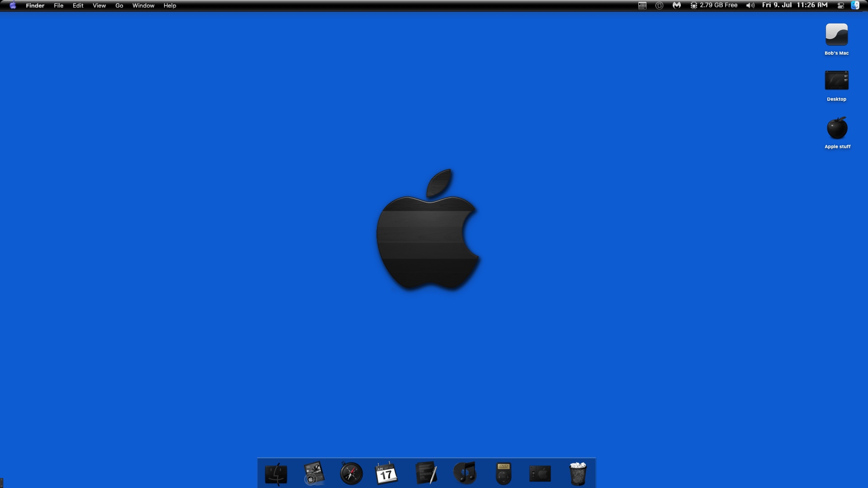The height and width of the screenshot is (488, 868).
Task: Open iTunes music note dock icon
Action: coord(465,473)
